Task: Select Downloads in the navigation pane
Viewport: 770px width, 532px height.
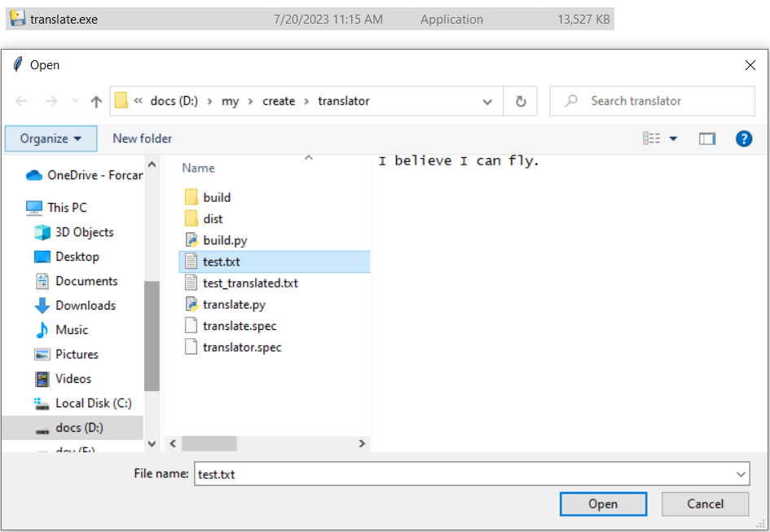Action: pos(85,306)
